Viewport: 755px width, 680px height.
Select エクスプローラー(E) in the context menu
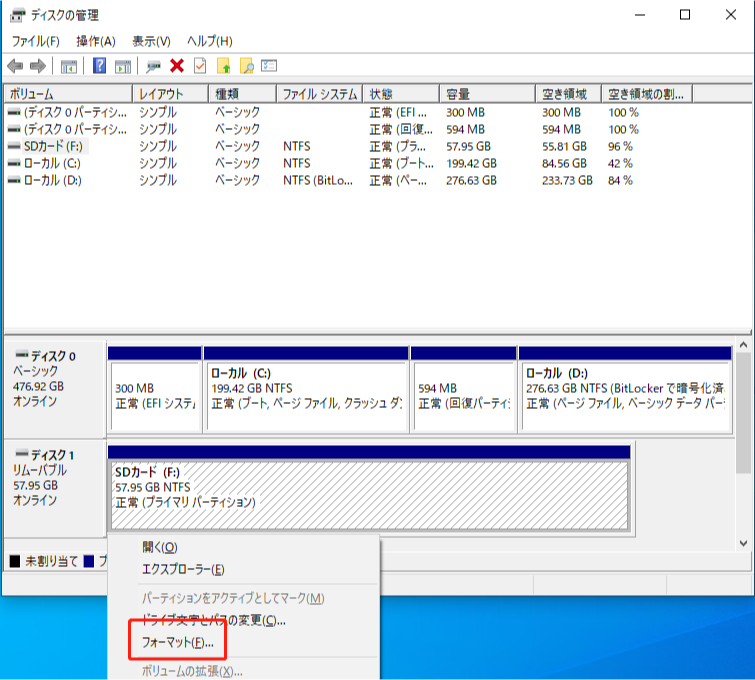(183, 569)
